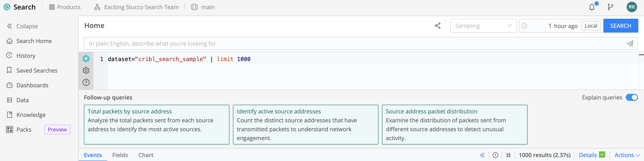Open Dashboards from the sidebar
Image resolution: width=644 pixels, height=161 pixels.
[x=28, y=85]
